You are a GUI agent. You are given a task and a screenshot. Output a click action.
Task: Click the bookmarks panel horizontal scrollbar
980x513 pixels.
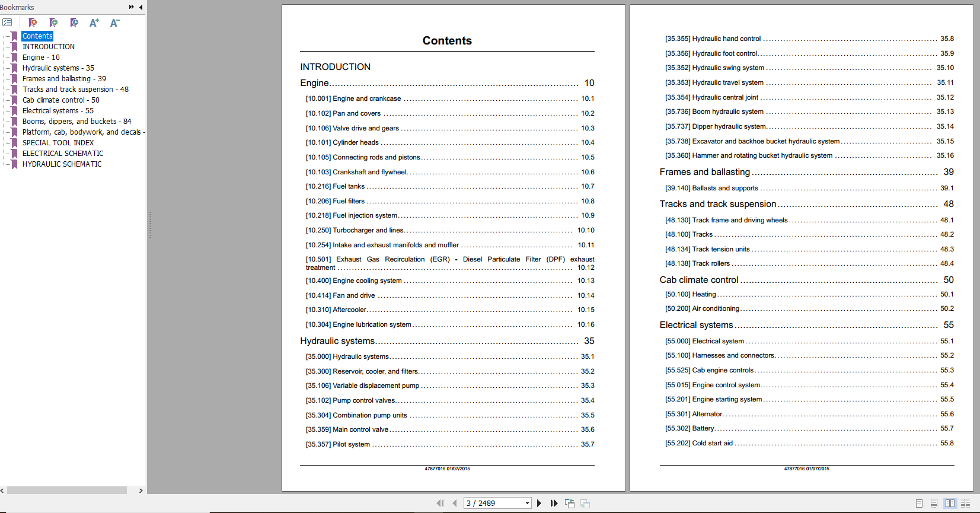[x=66, y=490]
